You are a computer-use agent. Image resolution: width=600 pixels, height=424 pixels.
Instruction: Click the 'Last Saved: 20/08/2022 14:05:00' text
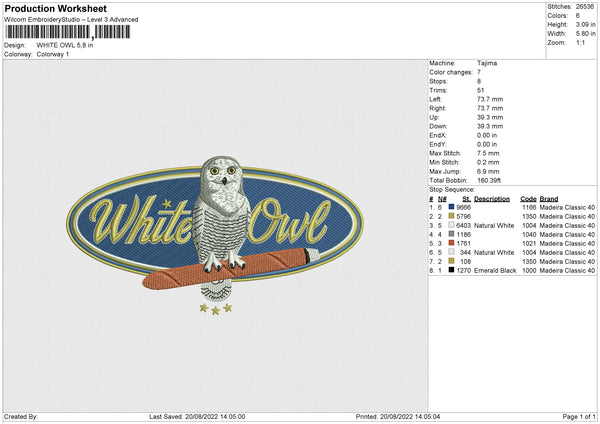pyautogui.click(x=197, y=416)
